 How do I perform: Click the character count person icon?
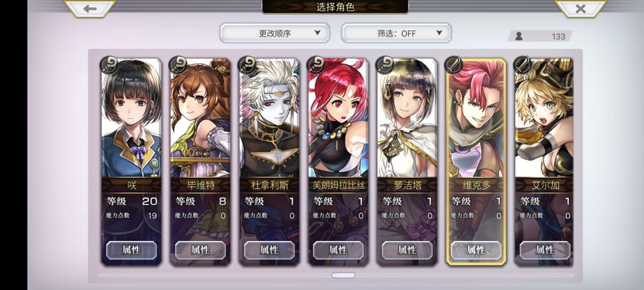pos(519,36)
